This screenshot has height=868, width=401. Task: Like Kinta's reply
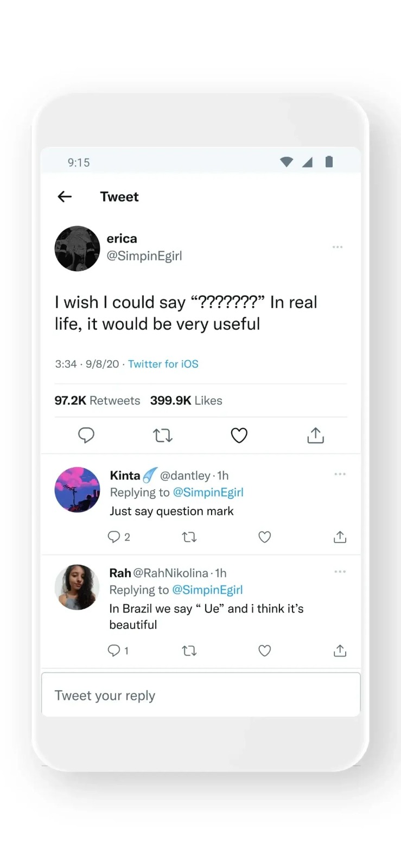[x=265, y=537]
